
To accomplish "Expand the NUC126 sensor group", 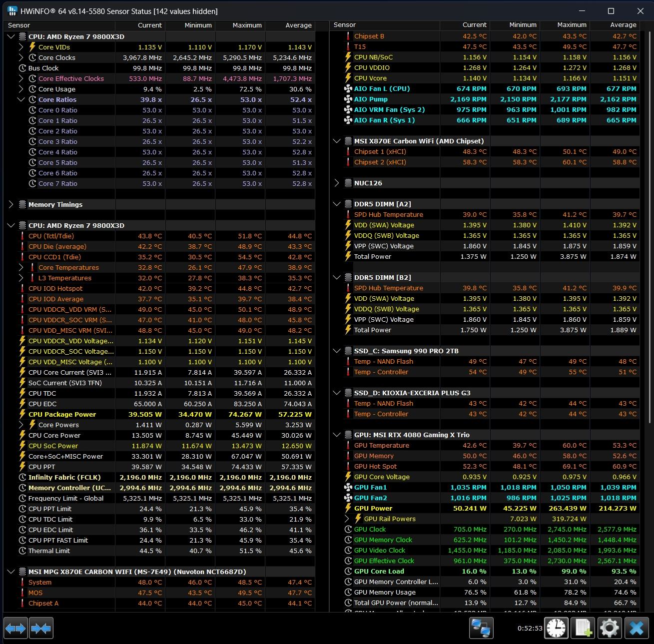I will [x=337, y=183].
